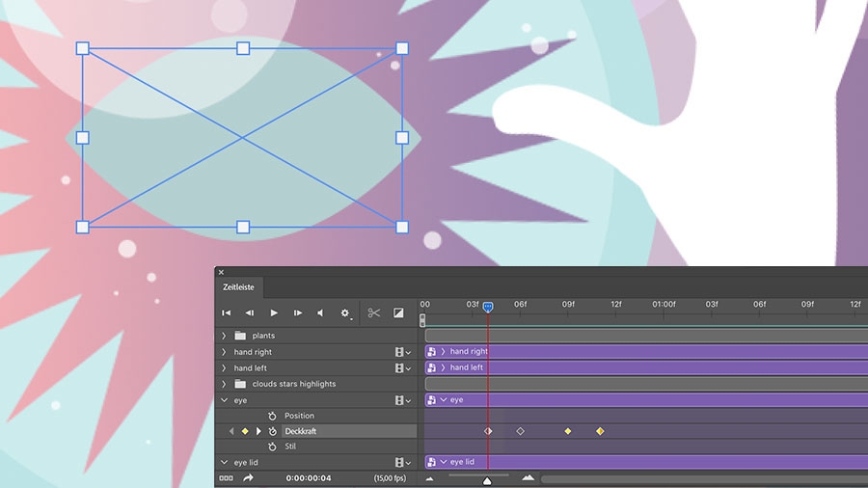
Task: Select the Stil property label
Action: pyautogui.click(x=290, y=447)
